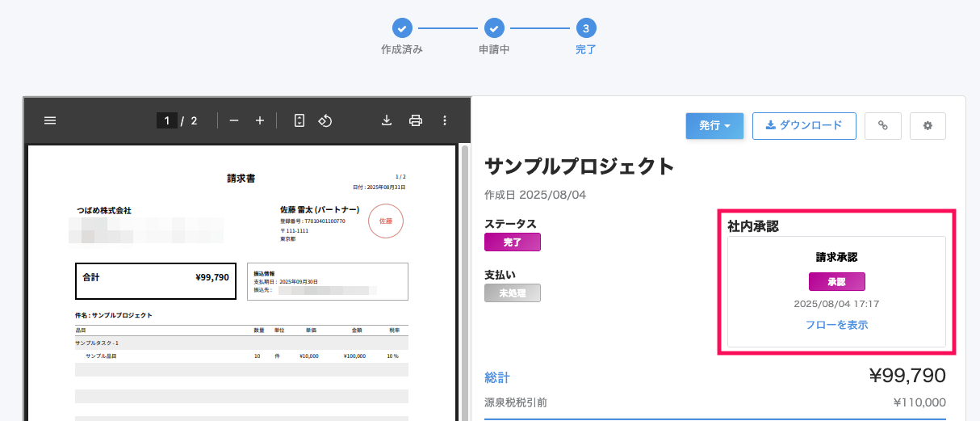The width and height of the screenshot is (980, 421).
Task: Click the ¥99,790 total on the right panel
Action: [907, 376]
